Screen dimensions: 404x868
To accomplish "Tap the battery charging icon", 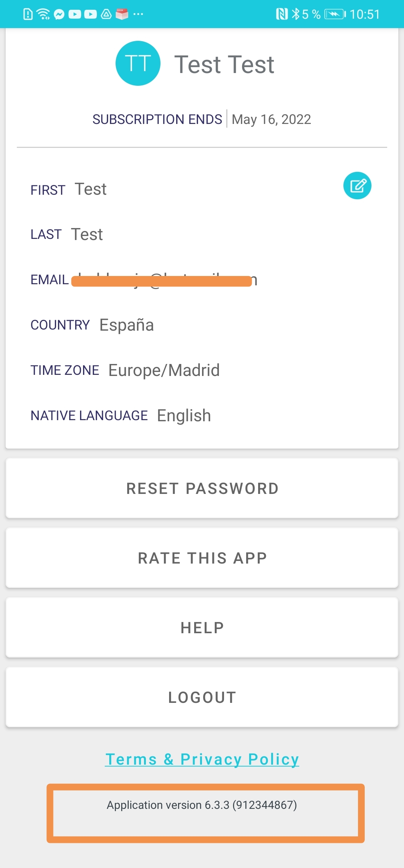I will click(335, 14).
